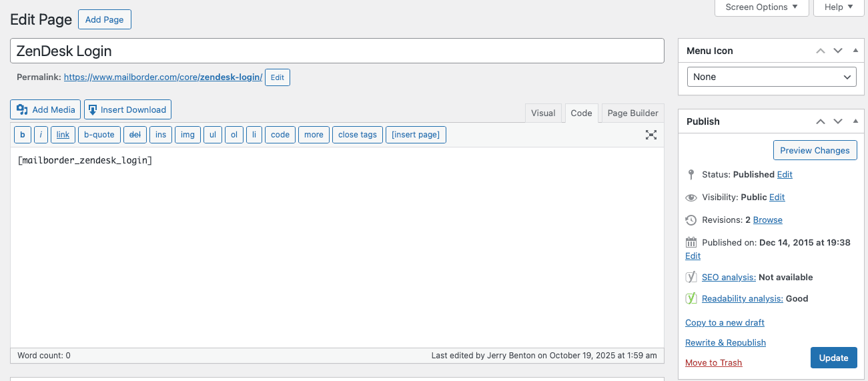Switch to the Page Builder tab
The image size is (868, 381).
coord(632,113)
